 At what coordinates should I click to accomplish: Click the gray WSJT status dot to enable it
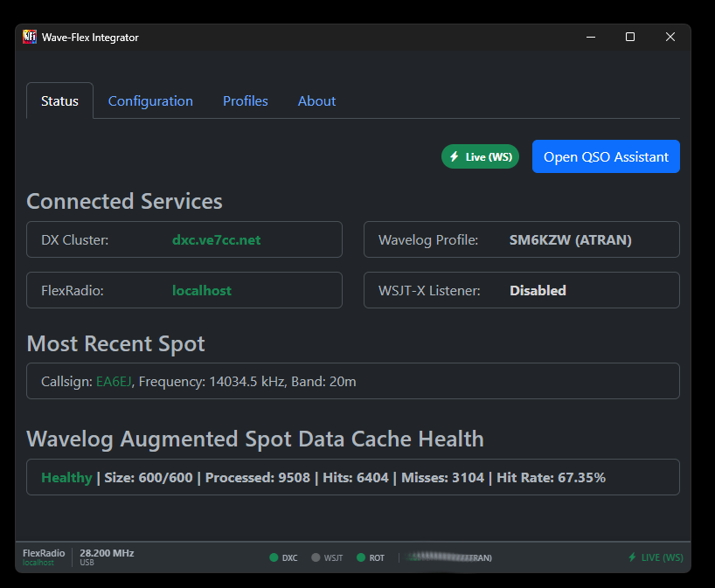315,557
